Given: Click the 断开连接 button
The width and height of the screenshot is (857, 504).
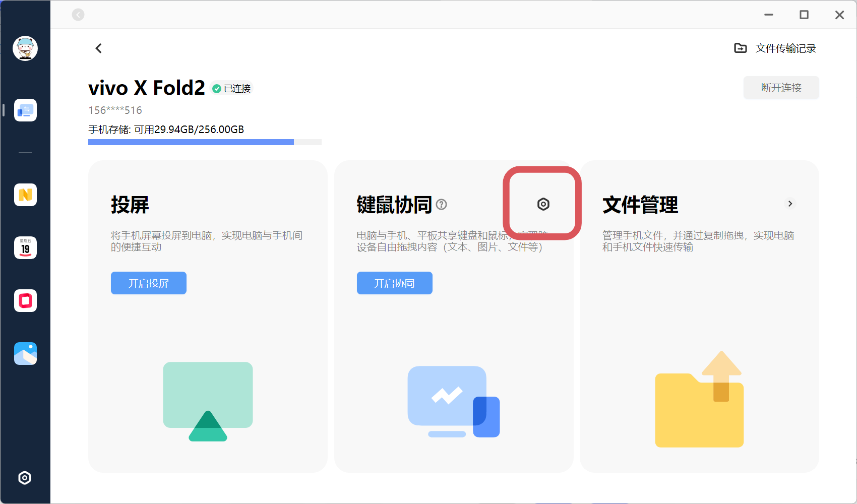Looking at the screenshot, I should [x=781, y=88].
